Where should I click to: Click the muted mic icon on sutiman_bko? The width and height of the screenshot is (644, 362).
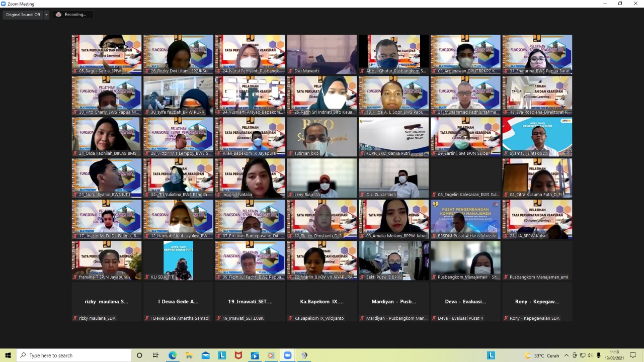[290, 153]
